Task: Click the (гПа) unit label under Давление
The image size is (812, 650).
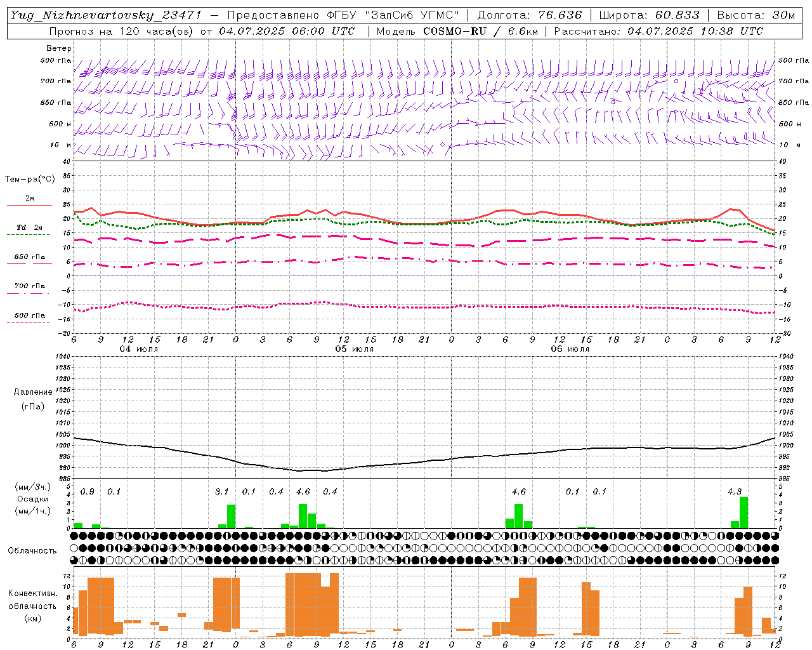Action: pos(33,406)
